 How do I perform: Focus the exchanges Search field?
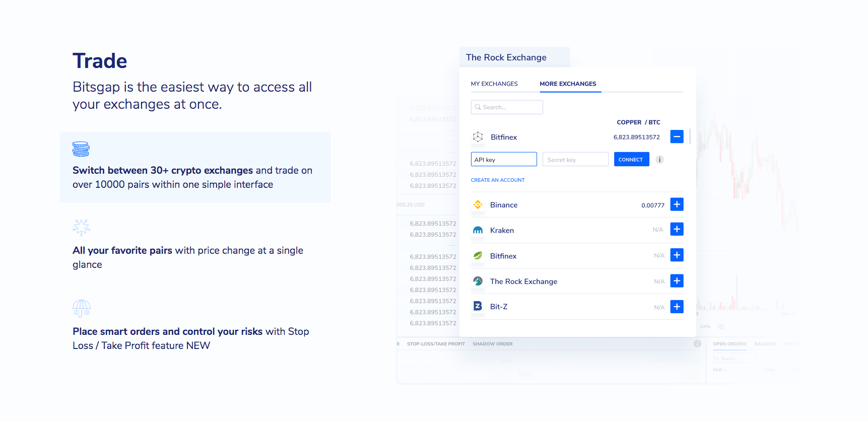507,107
